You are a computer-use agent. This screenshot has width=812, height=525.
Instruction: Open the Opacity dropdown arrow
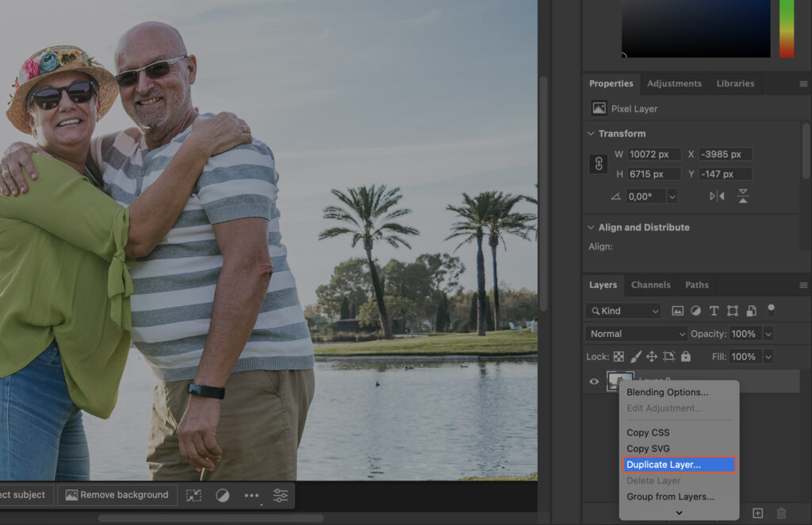pos(768,333)
